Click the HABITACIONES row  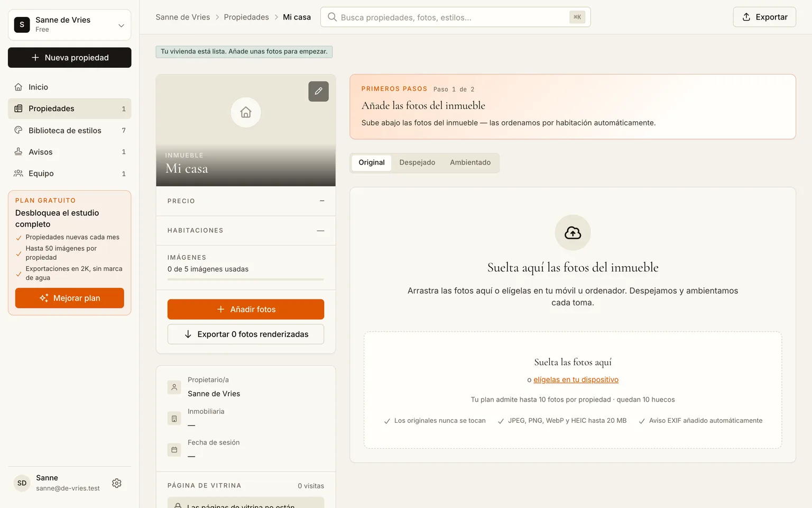(x=246, y=231)
